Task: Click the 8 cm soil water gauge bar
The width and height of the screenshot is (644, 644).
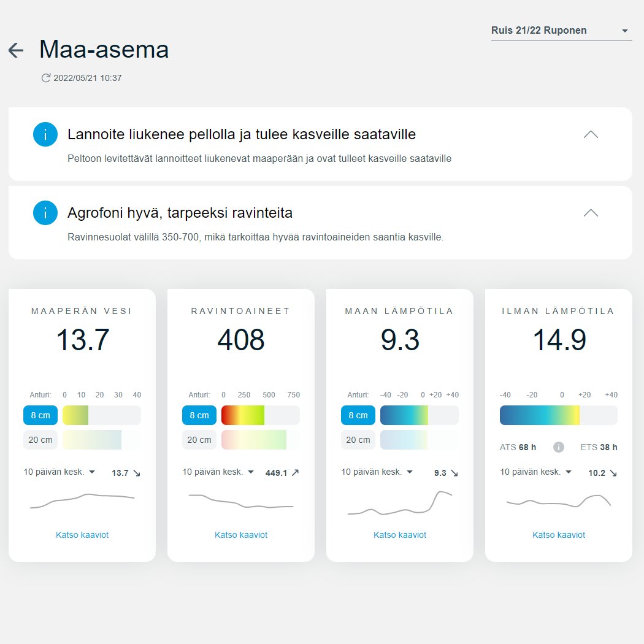Action: 101,415
